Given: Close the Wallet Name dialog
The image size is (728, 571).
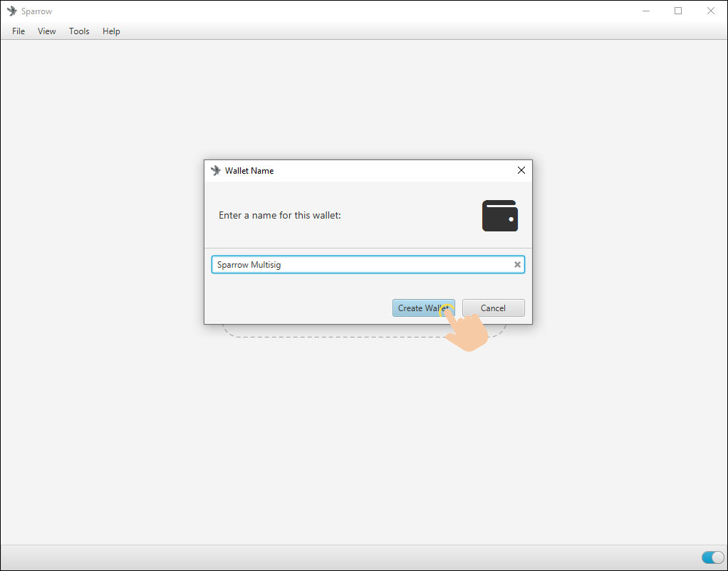Looking at the screenshot, I should (x=521, y=171).
